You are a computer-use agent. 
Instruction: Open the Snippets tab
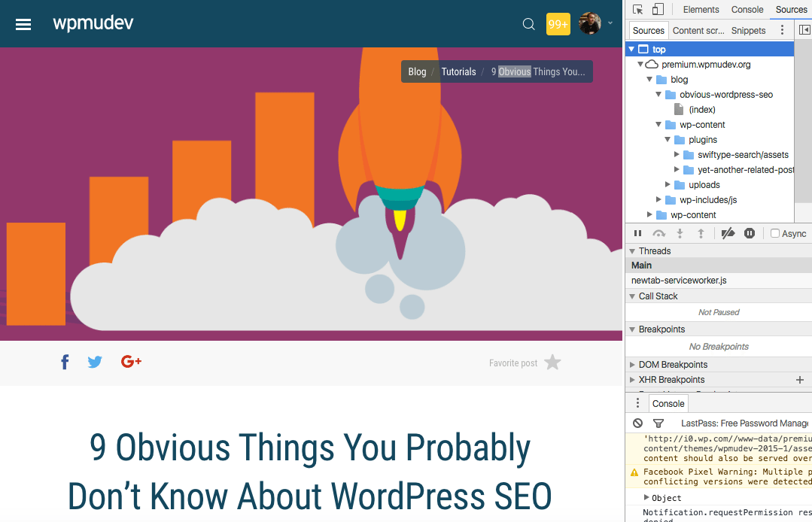pos(748,31)
